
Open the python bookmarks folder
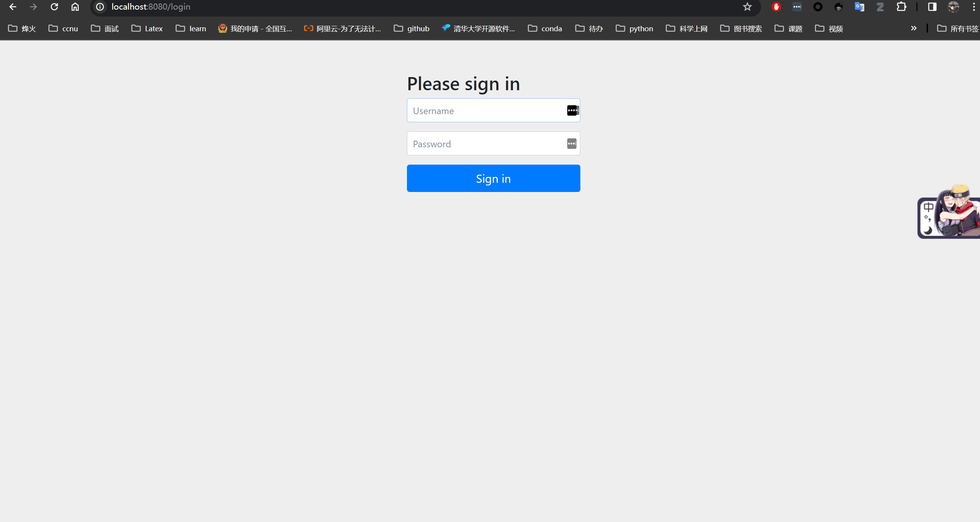coord(634,29)
